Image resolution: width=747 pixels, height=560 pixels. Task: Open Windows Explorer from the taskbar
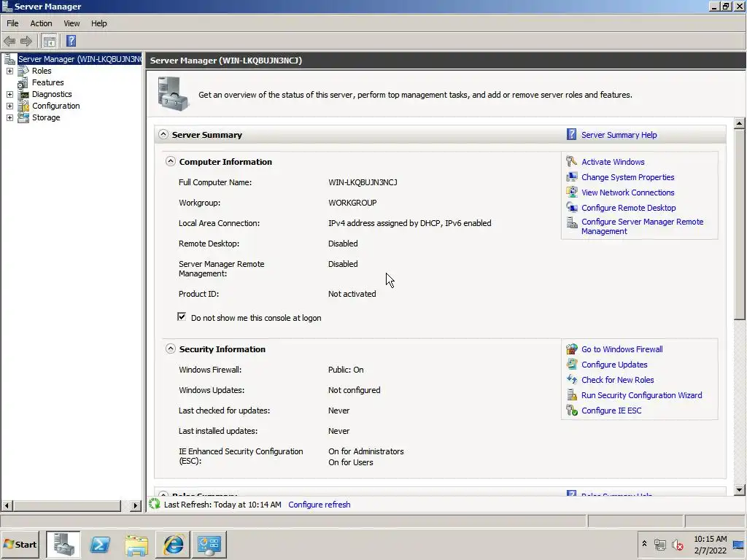click(x=136, y=544)
